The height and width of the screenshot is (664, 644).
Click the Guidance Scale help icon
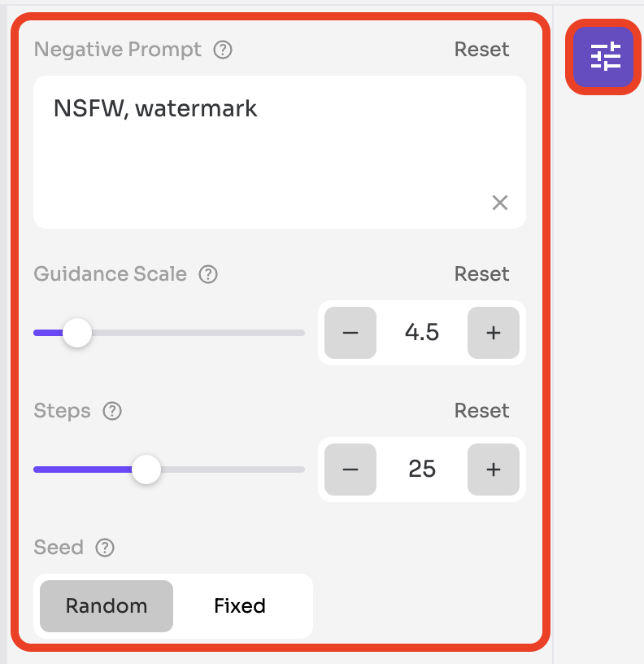pos(208,274)
